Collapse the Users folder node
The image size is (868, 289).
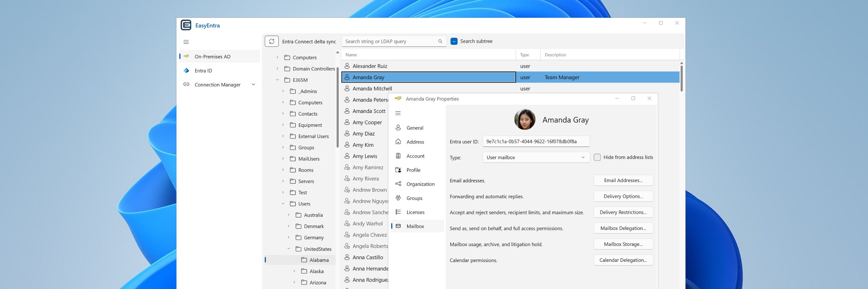point(283,203)
